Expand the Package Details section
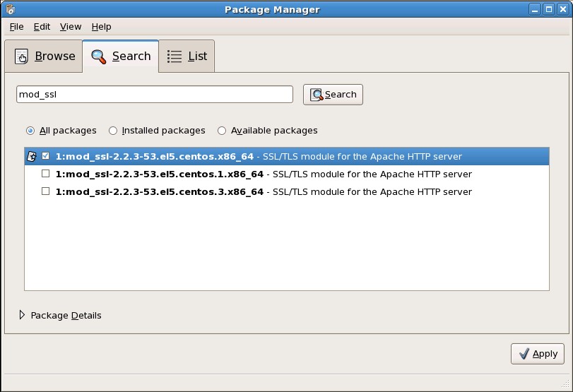Screen dimensions: 573x392 pos(22,315)
